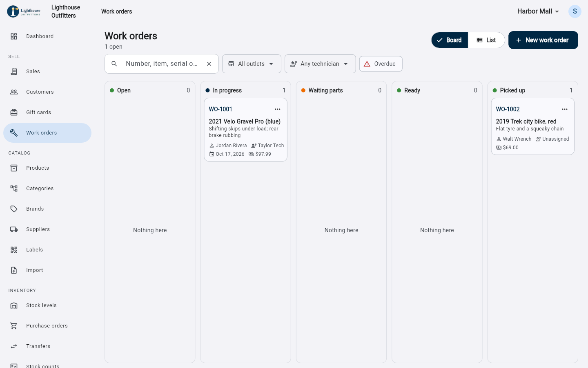This screenshot has width=588, height=368.
Task: Click the Stock levels warehouse icon
Action: click(x=14, y=305)
